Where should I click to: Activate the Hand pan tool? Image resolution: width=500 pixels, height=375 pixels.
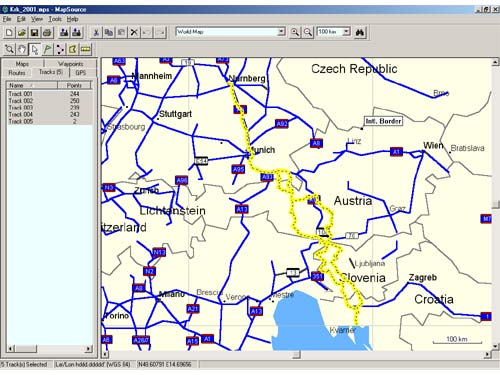coord(22,49)
